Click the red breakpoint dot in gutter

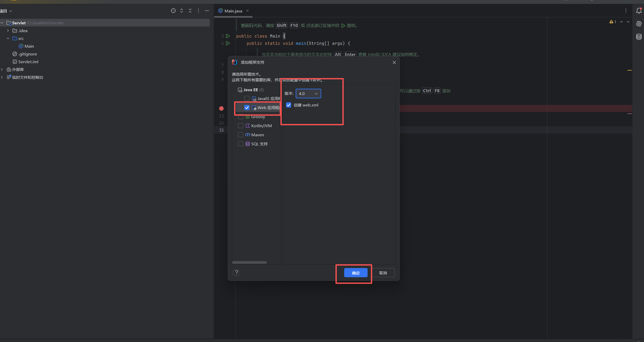(221, 108)
